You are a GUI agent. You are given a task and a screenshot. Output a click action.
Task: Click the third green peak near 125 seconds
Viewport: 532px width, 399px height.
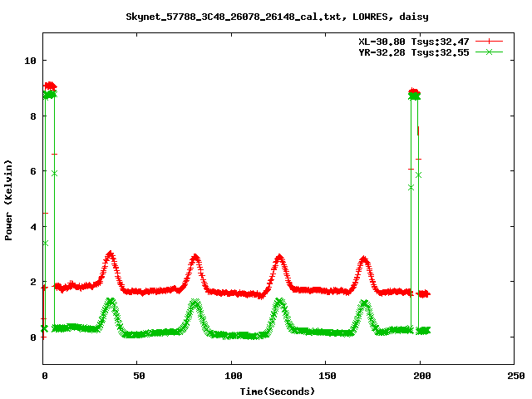(280, 302)
